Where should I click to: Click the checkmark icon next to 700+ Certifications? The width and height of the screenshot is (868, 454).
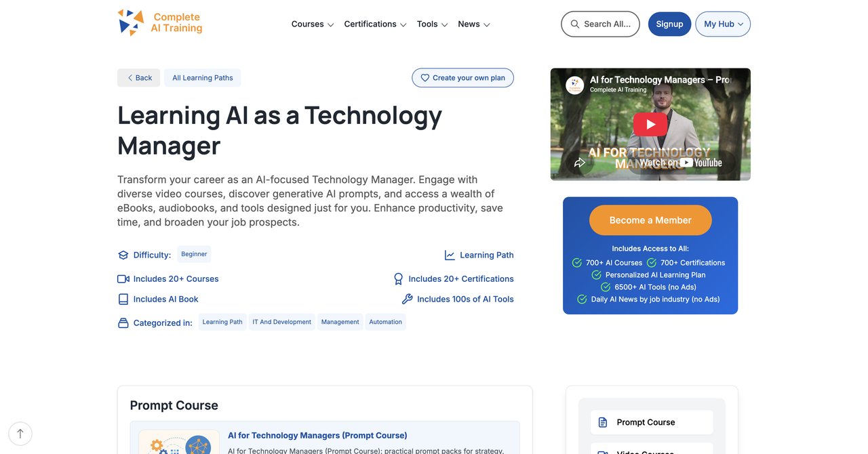coord(652,263)
